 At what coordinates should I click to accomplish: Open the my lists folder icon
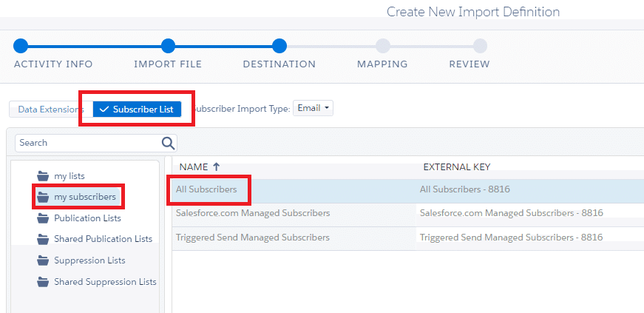coord(43,176)
